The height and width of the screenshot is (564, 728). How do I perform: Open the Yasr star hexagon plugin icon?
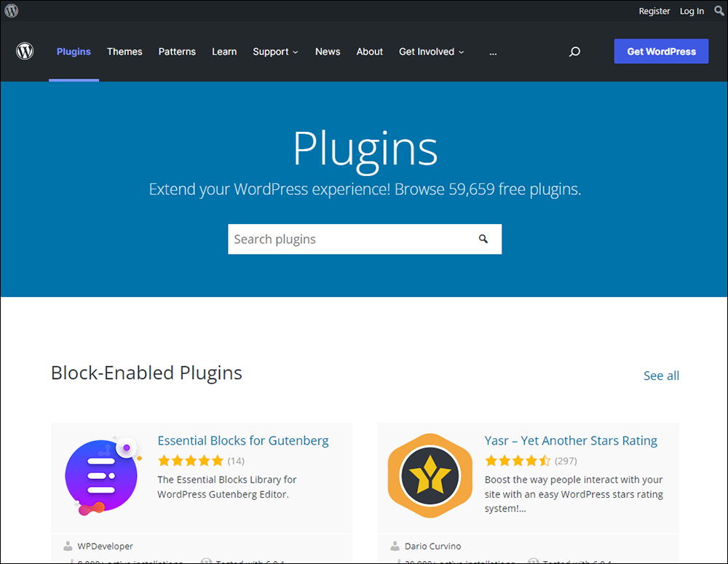tap(430, 476)
